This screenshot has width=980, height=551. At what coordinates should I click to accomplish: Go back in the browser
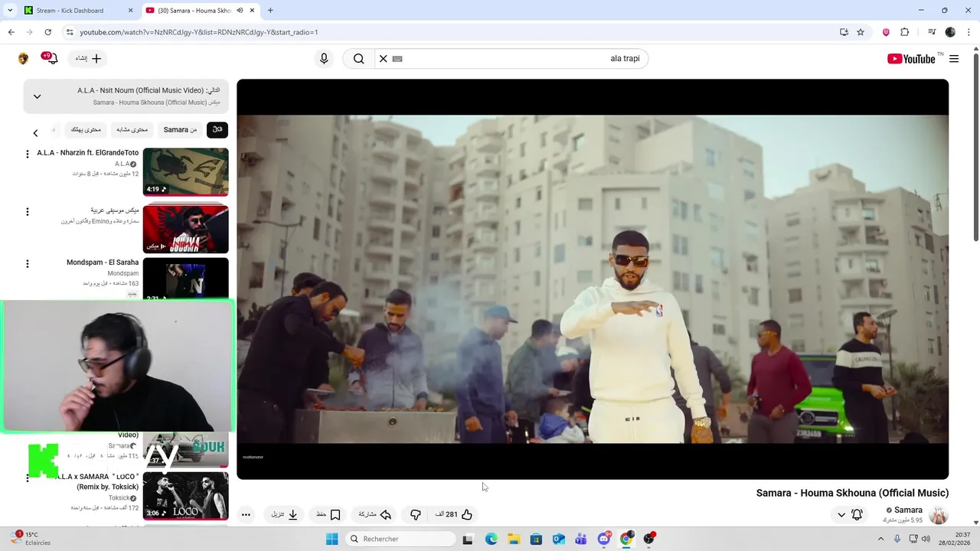click(11, 32)
